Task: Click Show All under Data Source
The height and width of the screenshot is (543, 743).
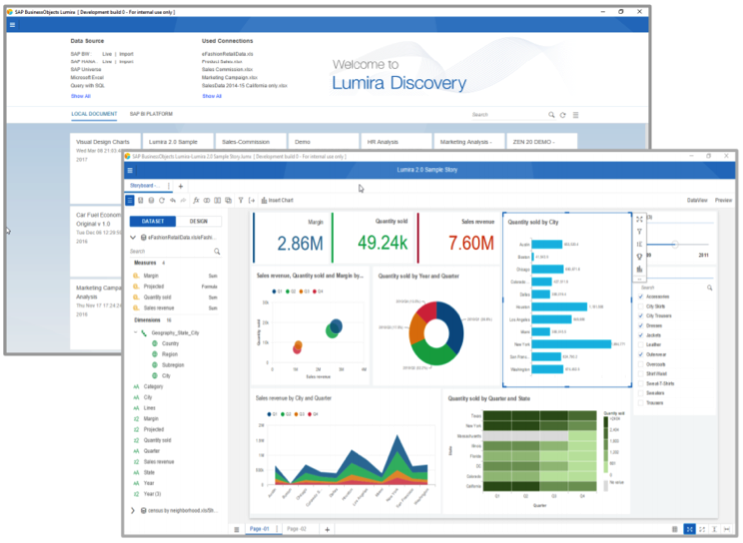Action: [81, 96]
